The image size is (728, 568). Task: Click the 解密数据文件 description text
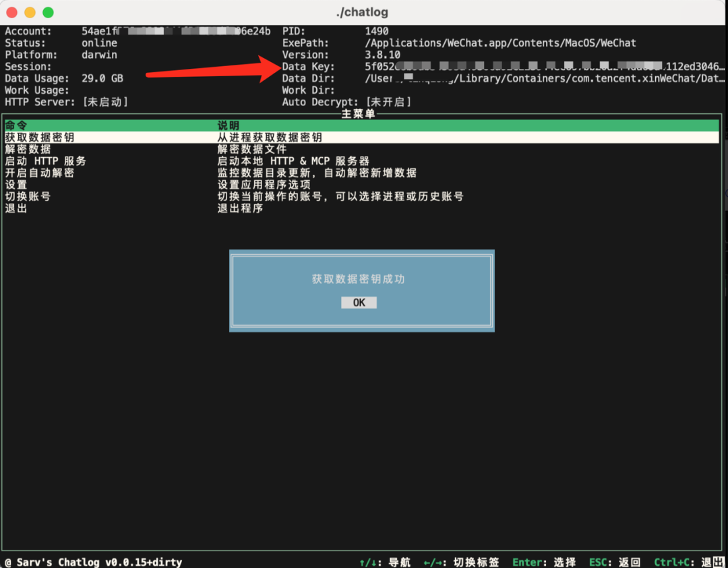coord(252,149)
